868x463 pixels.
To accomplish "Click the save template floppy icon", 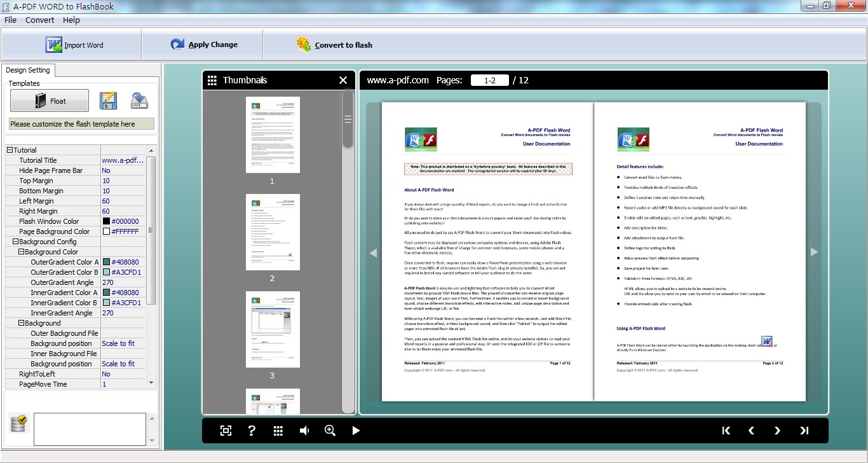I will tap(108, 100).
